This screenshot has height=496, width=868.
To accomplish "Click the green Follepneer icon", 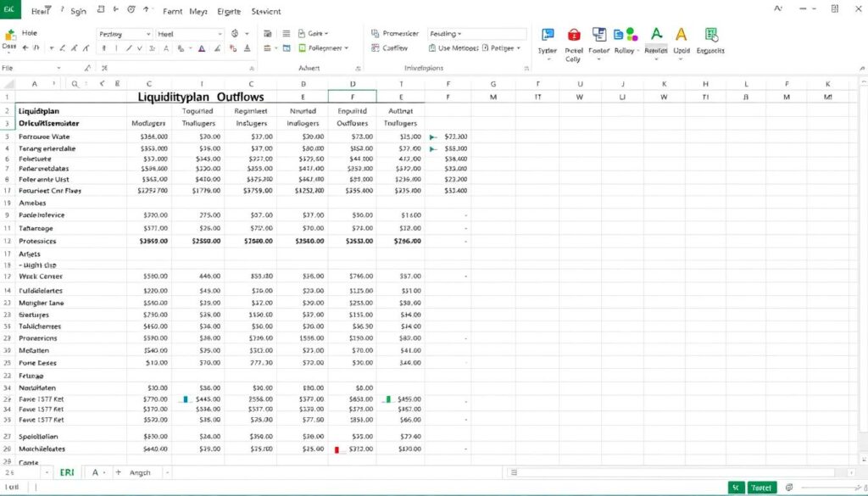I will (x=303, y=48).
